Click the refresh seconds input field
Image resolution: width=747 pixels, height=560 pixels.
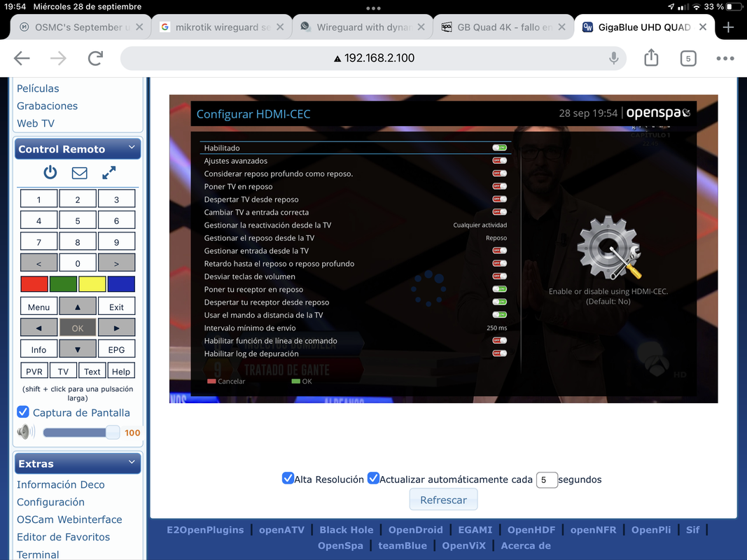(547, 479)
